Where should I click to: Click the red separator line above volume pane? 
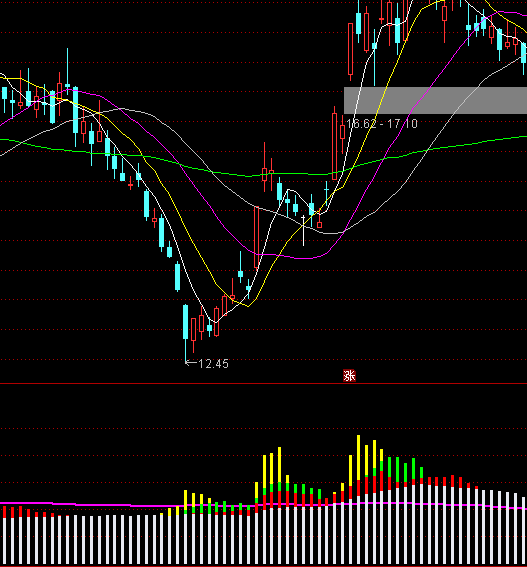[263, 383]
